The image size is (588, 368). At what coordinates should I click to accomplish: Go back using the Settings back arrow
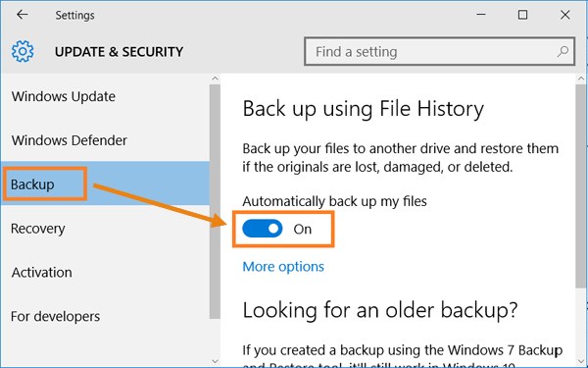23,15
